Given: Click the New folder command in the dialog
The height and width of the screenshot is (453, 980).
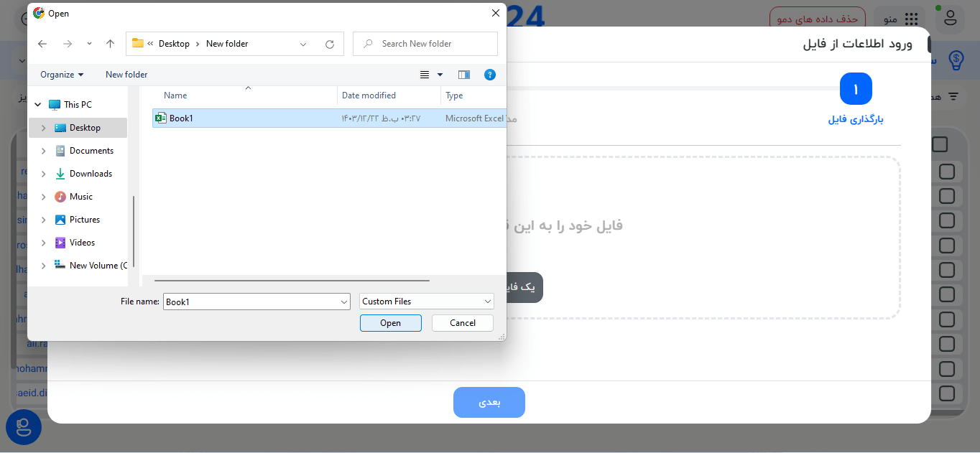Looking at the screenshot, I should click(126, 74).
